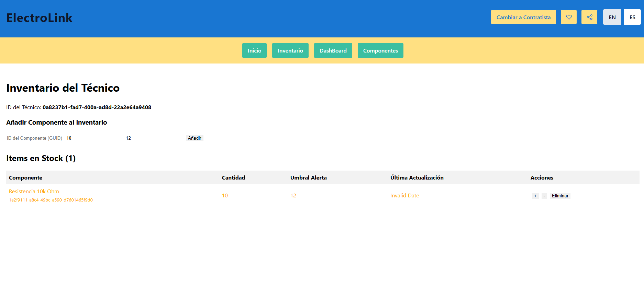
Task: Switch language to ES
Action: [632, 17]
